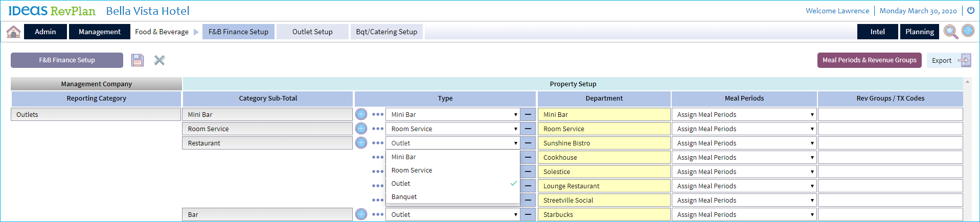Click Rev Groups field for Mini Bar
This screenshot has height=222, width=980.
(890, 114)
